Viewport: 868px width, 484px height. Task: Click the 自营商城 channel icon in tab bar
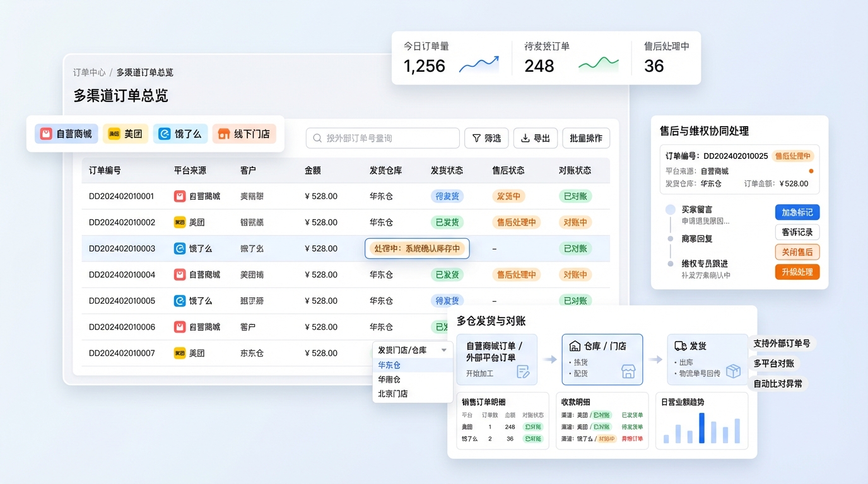click(46, 134)
